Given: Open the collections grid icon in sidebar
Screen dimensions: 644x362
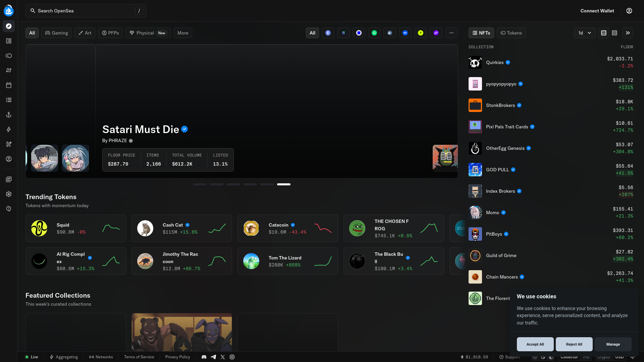Looking at the screenshot, I should point(9,41).
